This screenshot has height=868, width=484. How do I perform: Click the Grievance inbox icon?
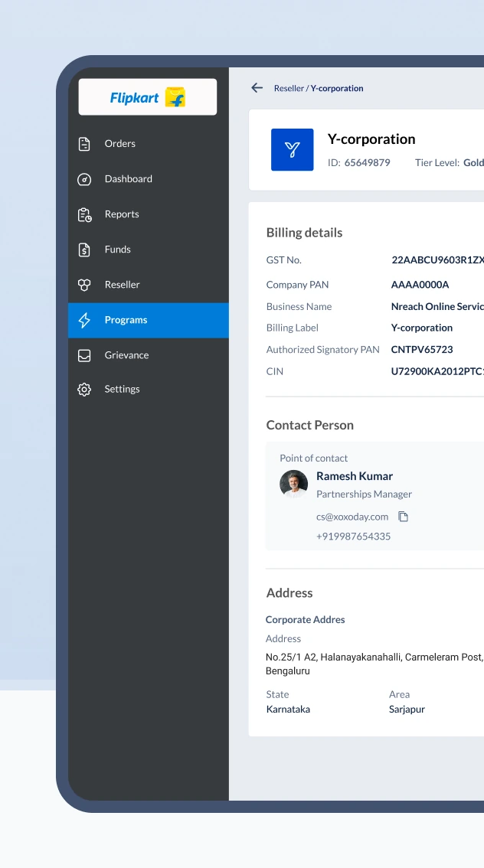pyautogui.click(x=84, y=355)
